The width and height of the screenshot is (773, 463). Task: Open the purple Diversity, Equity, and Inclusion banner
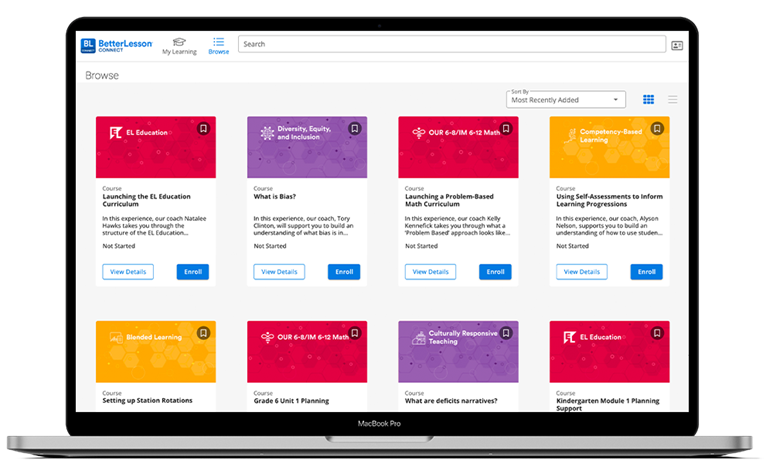click(307, 147)
